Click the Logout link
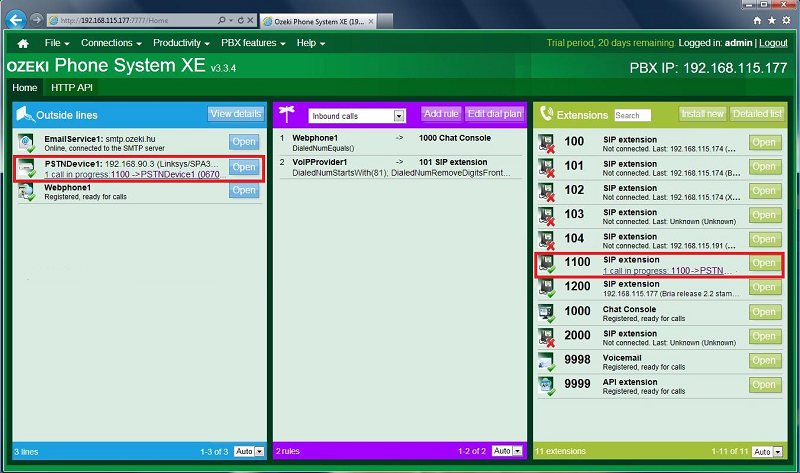The image size is (800, 473). pos(773,43)
